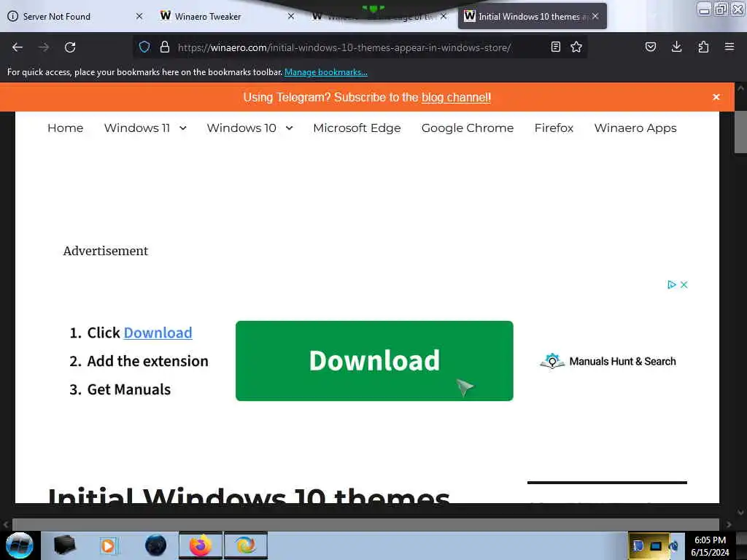Open tracking protection shield icon
This screenshot has width=747, height=560.
(144, 47)
